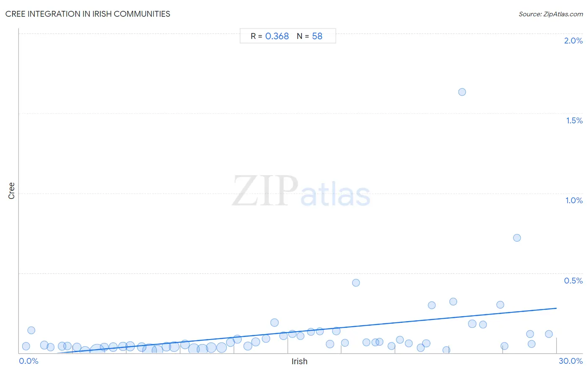Image resolution: width=588 pixels, height=373 pixels.
Task: Click the 2.0% y-axis label
Action: (x=573, y=41)
